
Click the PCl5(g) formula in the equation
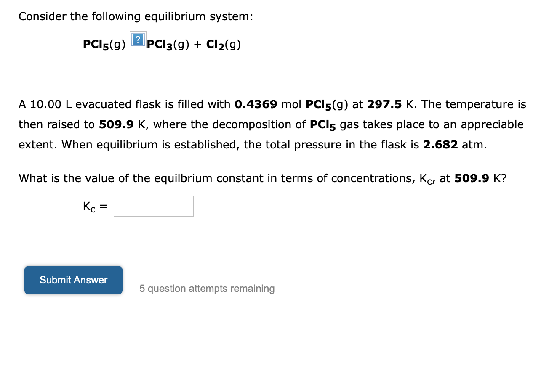point(104,44)
